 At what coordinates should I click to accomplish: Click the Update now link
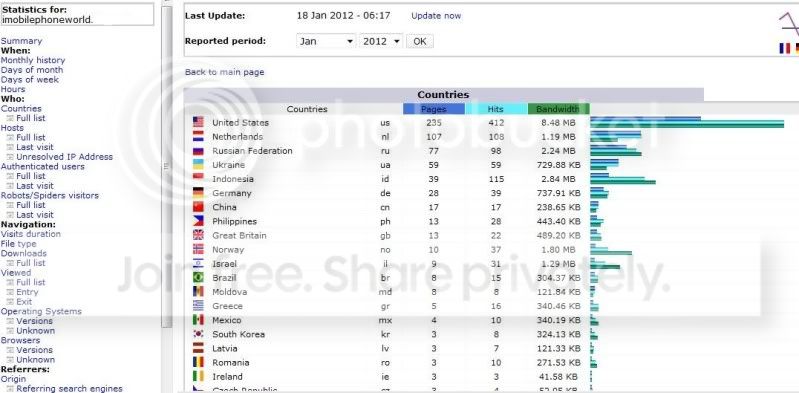coord(436,16)
